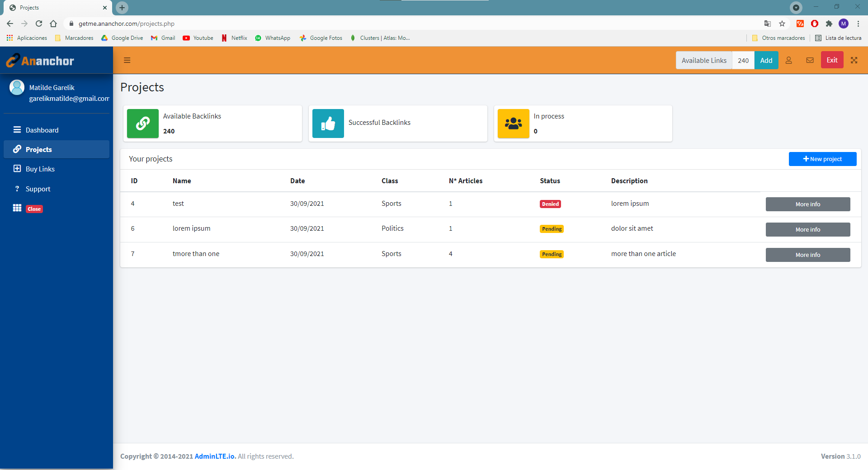
Task: Click the address bar URL
Action: pyautogui.click(x=127, y=24)
